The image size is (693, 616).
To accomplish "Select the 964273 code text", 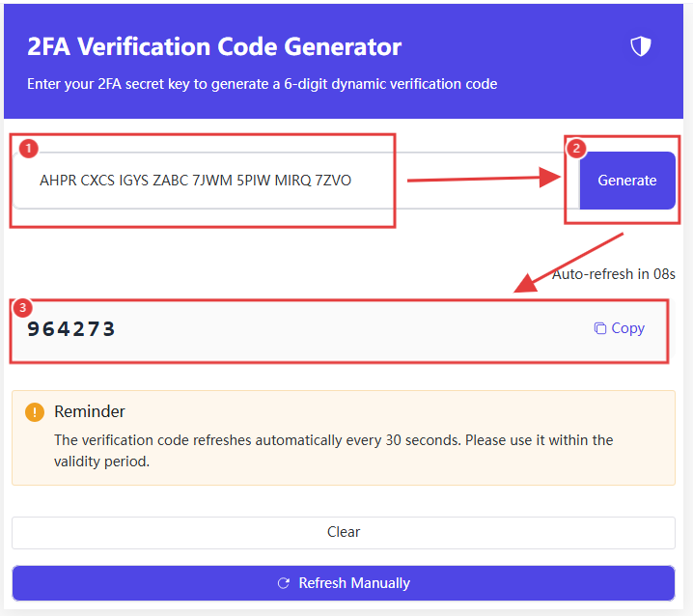I will coord(71,329).
